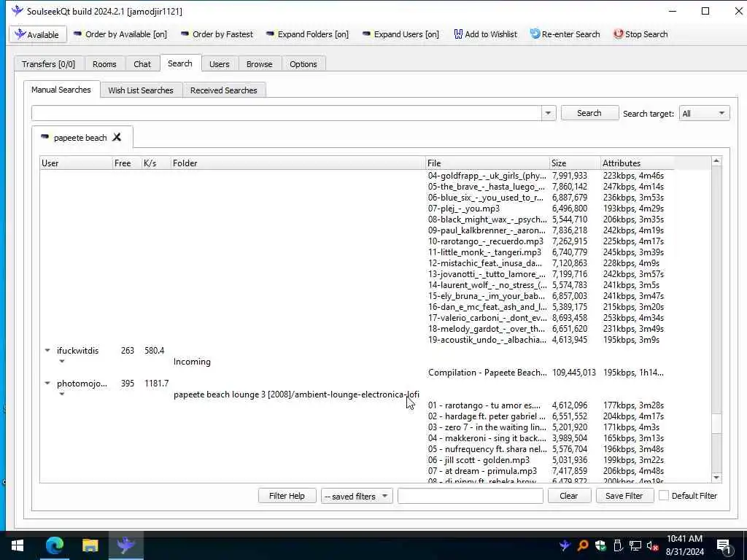Image resolution: width=747 pixels, height=560 pixels.
Task: Sort results by K/s column
Action: click(156, 163)
